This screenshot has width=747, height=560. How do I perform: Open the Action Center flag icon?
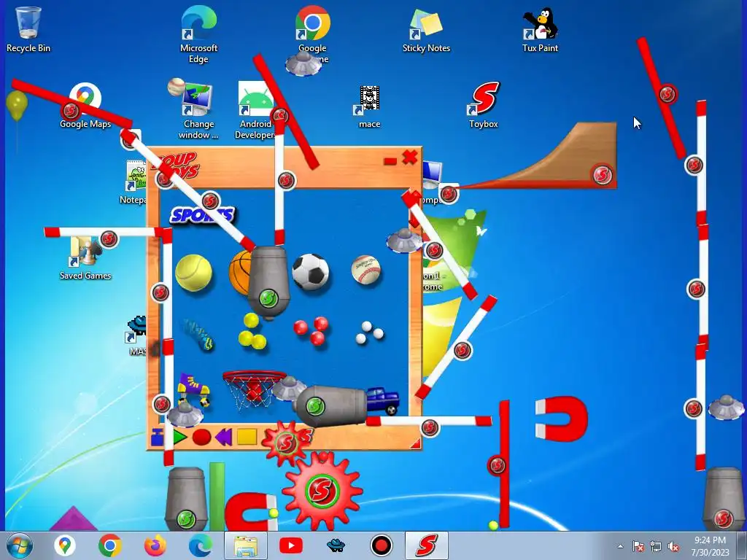(638, 547)
